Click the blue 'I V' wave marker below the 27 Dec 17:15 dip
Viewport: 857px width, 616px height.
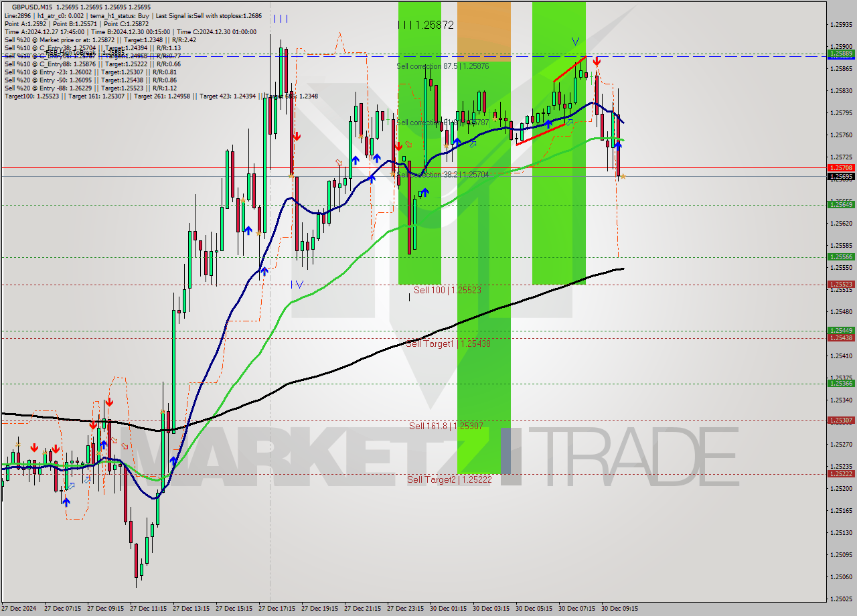point(298,284)
